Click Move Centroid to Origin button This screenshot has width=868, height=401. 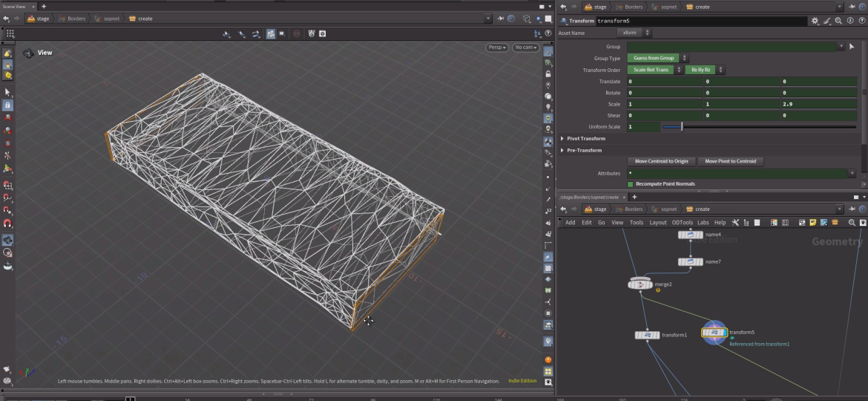coord(661,161)
